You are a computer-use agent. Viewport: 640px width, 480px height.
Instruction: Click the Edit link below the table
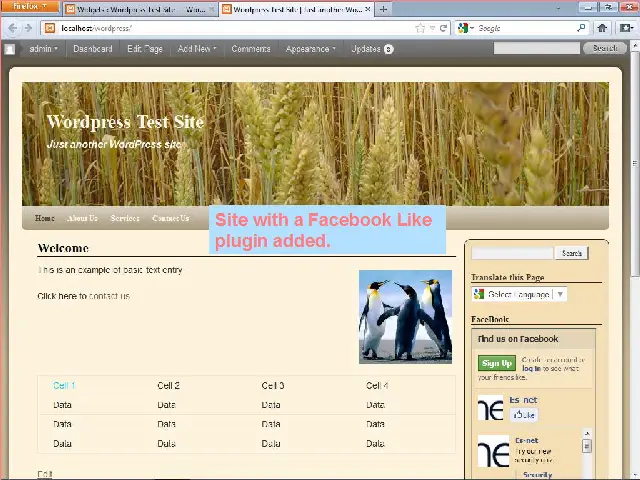(44, 474)
